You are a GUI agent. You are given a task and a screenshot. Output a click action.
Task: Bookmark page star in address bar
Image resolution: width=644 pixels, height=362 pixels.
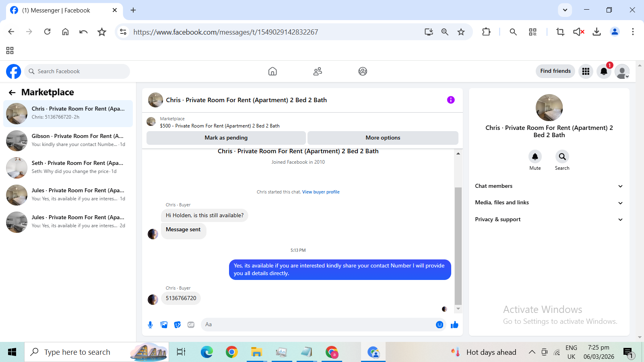(x=461, y=32)
